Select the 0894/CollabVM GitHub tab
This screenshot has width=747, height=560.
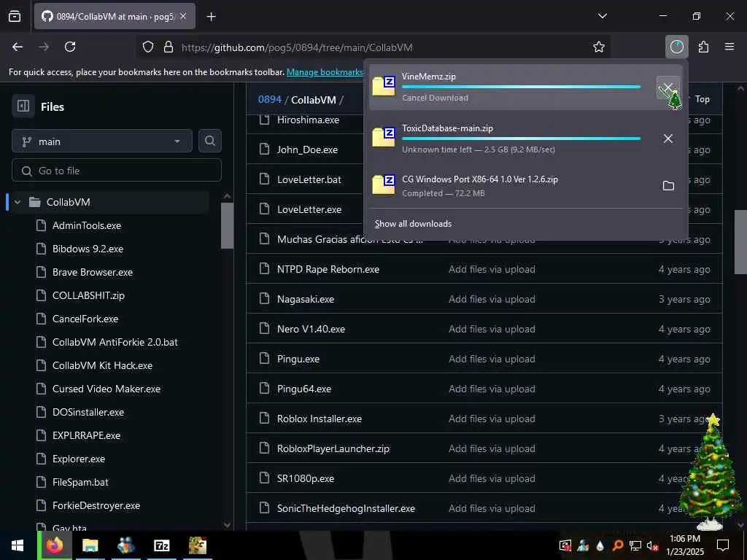[115, 17]
